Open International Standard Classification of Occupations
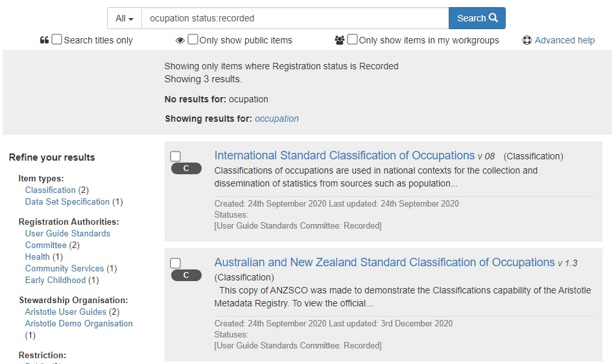Screen dimensions: 616x364 tap(344, 155)
